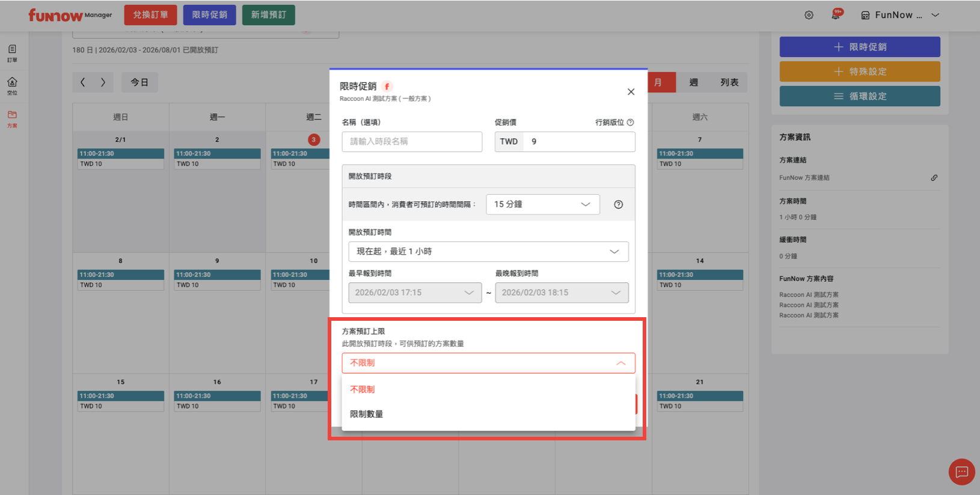Switch to the 列表 view tab
Viewport: 980px width, 495px height.
pos(729,82)
